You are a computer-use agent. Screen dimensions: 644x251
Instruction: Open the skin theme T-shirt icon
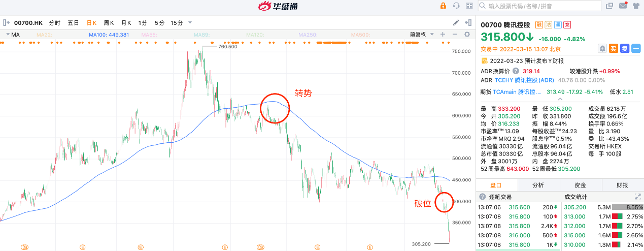(x=636, y=6)
